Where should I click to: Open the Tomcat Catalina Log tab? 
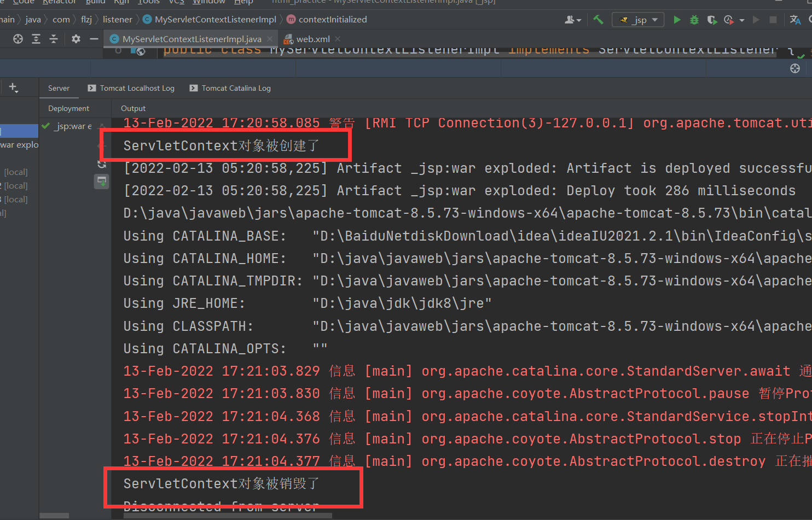click(x=230, y=88)
